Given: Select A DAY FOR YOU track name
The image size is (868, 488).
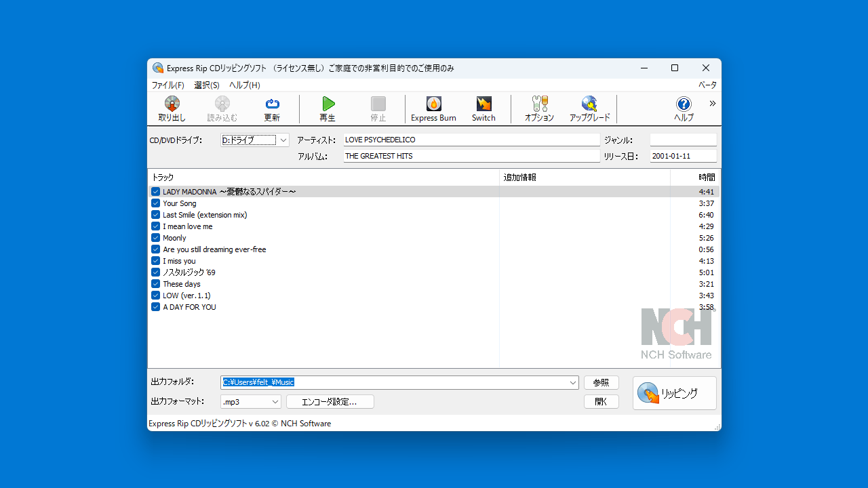Looking at the screenshot, I should coord(189,307).
